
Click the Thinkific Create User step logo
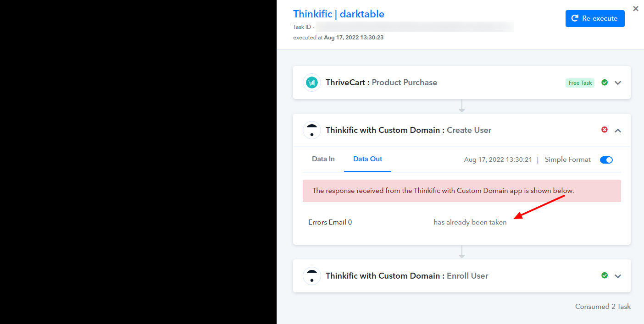(x=312, y=130)
